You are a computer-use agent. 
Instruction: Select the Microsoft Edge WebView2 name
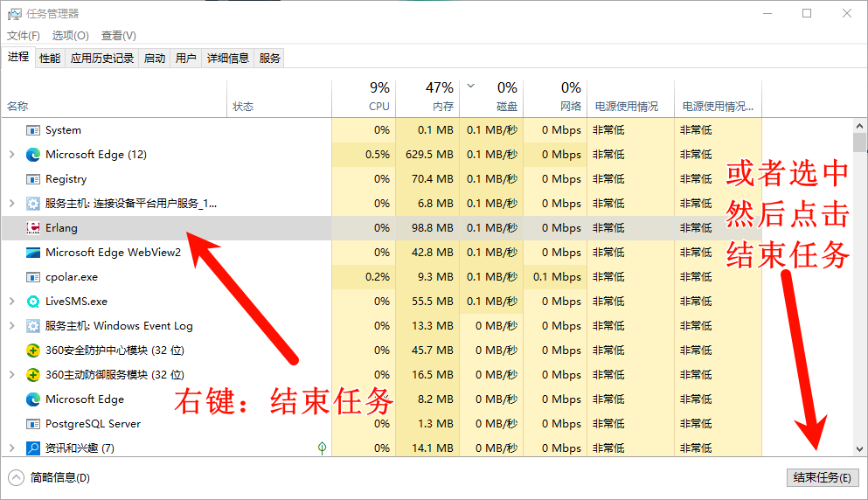click(113, 253)
